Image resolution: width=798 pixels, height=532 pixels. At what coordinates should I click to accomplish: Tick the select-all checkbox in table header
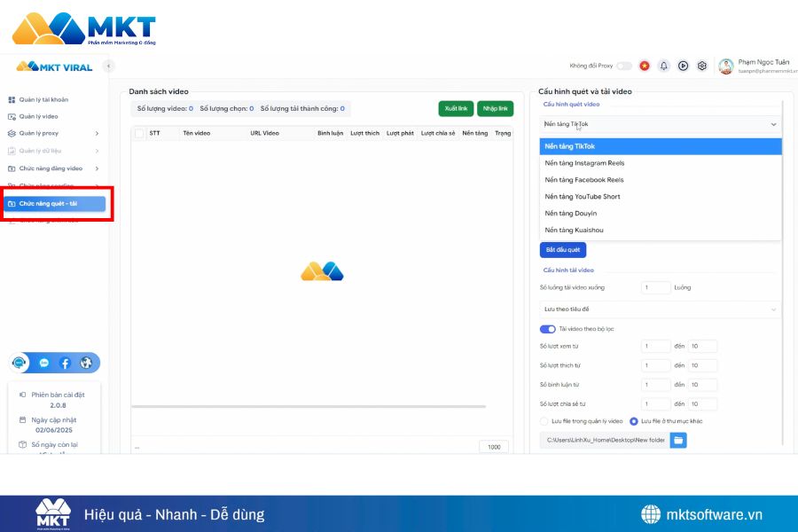pyautogui.click(x=139, y=134)
